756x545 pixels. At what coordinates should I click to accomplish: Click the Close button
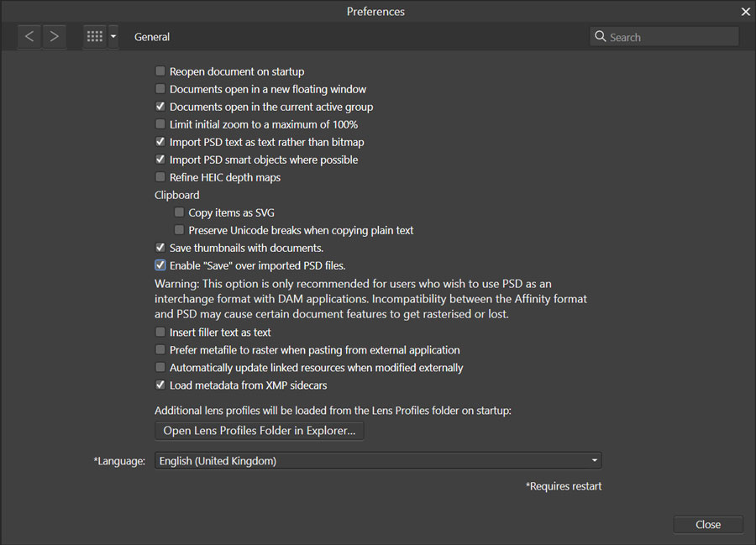click(x=708, y=524)
